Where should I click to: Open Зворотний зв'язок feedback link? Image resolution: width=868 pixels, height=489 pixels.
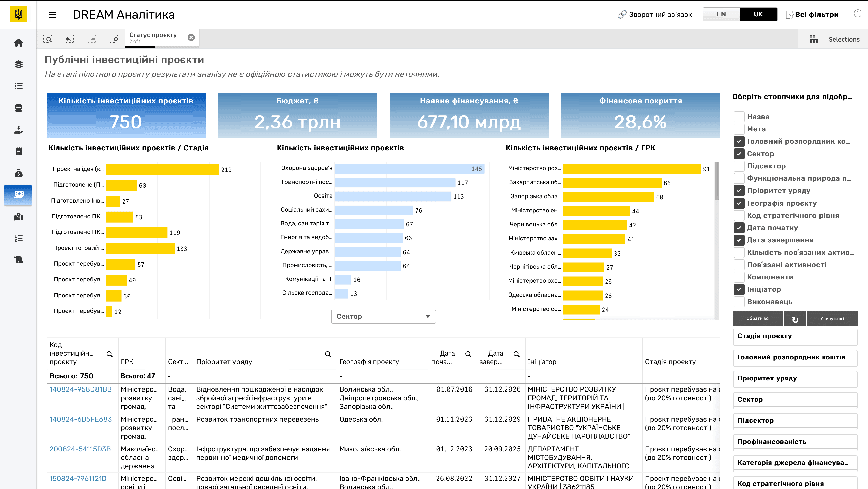[x=655, y=15]
